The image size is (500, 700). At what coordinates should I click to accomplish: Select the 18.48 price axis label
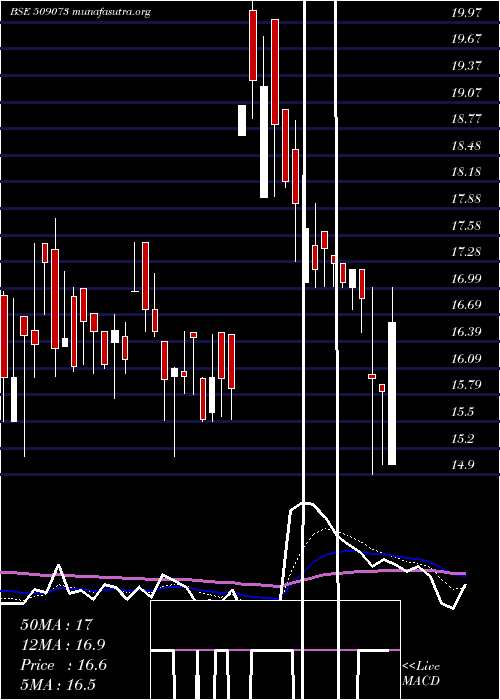466,146
